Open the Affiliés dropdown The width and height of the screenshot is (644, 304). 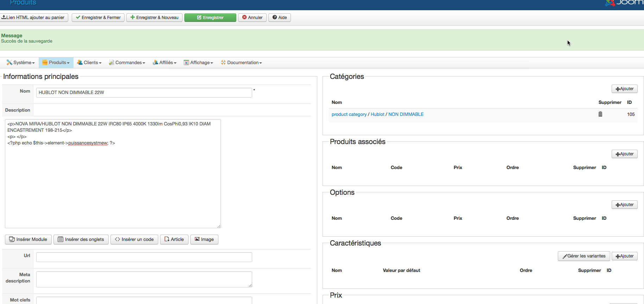coord(165,63)
